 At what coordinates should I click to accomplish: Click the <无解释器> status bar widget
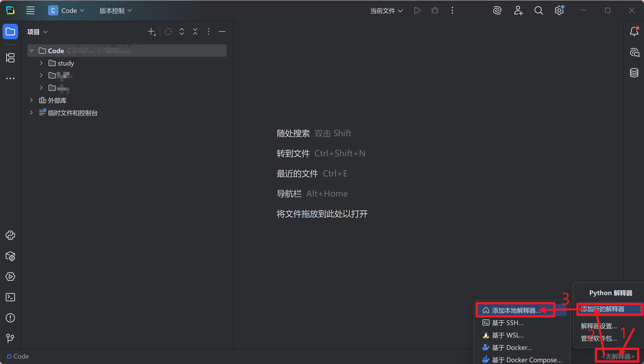click(618, 357)
